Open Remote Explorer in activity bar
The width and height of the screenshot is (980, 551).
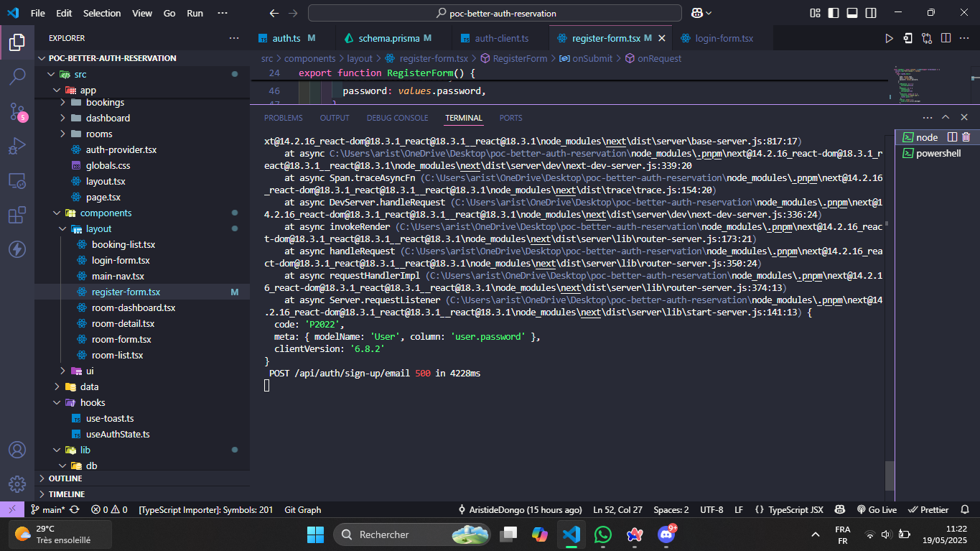[17, 181]
